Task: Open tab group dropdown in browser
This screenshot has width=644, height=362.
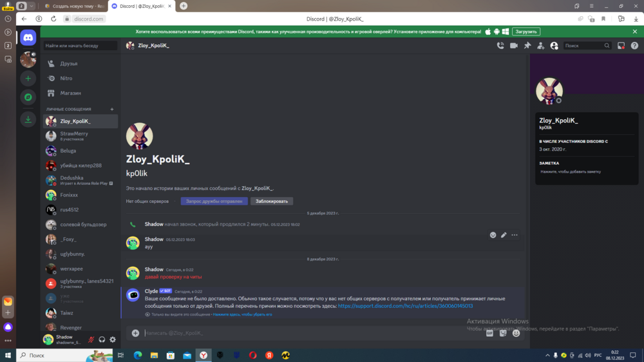Action: tap(32, 6)
